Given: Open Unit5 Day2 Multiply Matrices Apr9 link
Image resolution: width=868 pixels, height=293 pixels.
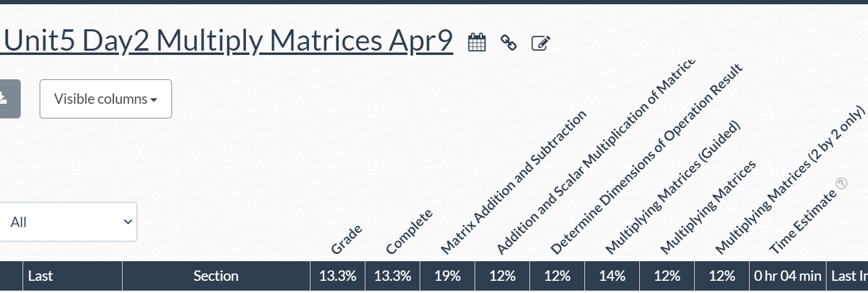Looking at the screenshot, I should coord(228,41).
